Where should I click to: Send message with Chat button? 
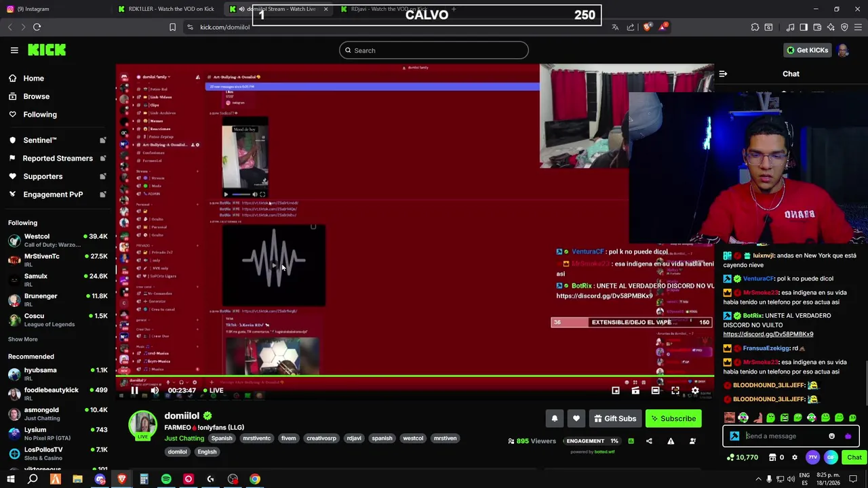click(854, 457)
